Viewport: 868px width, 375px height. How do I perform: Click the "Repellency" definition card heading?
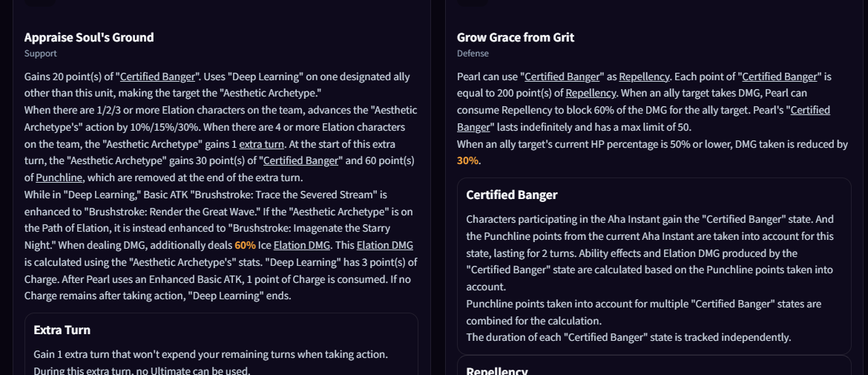click(x=497, y=371)
